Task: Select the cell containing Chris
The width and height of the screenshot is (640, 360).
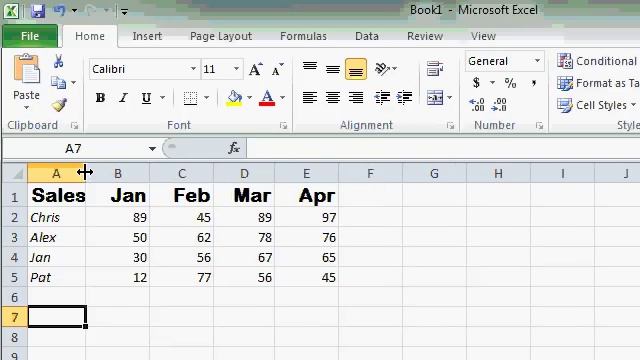Action: (57, 217)
